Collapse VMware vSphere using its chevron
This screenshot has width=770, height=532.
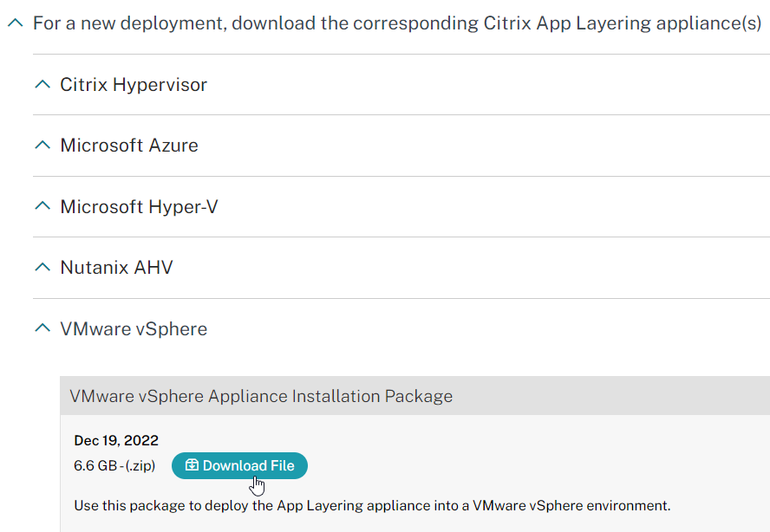tap(42, 328)
